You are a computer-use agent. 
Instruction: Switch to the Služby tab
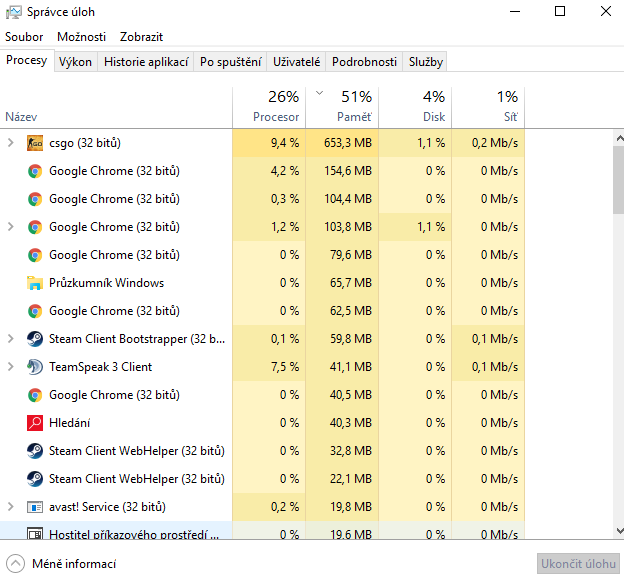click(x=425, y=62)
